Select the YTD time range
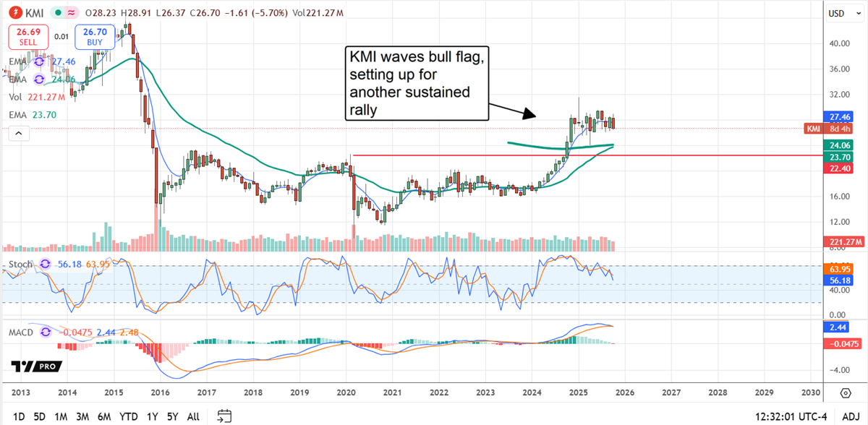The image size is (868, 425). tap(129, 416)
